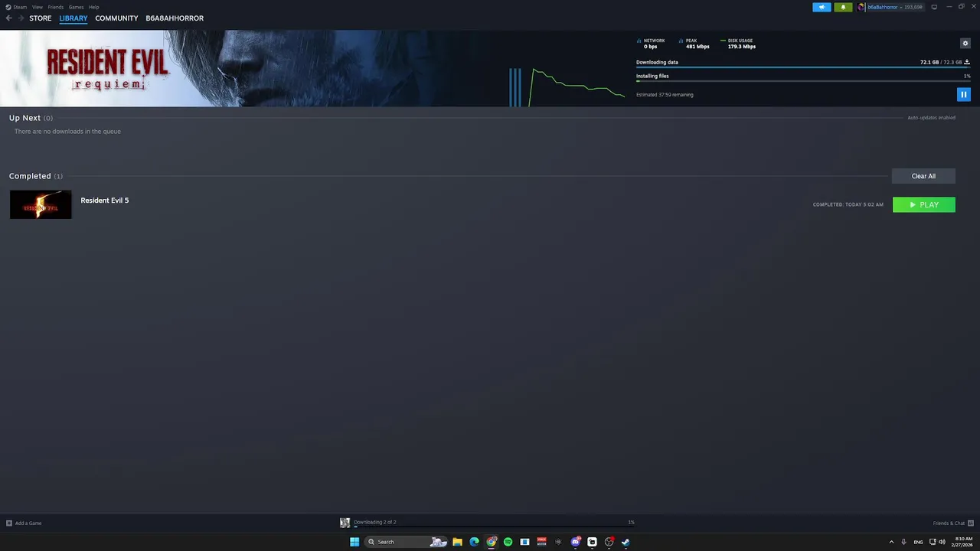Click Add a Game
This screenshot has height=551, width=980.
click(24, 523)
